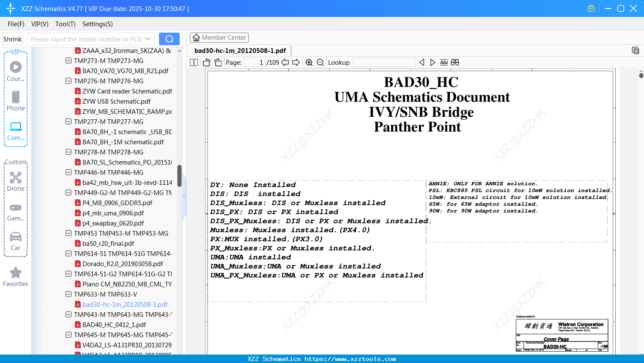Screen dimensions: 644x363
Task: Click the tab window icon right of the tab bar
Action: coord(636,50)
